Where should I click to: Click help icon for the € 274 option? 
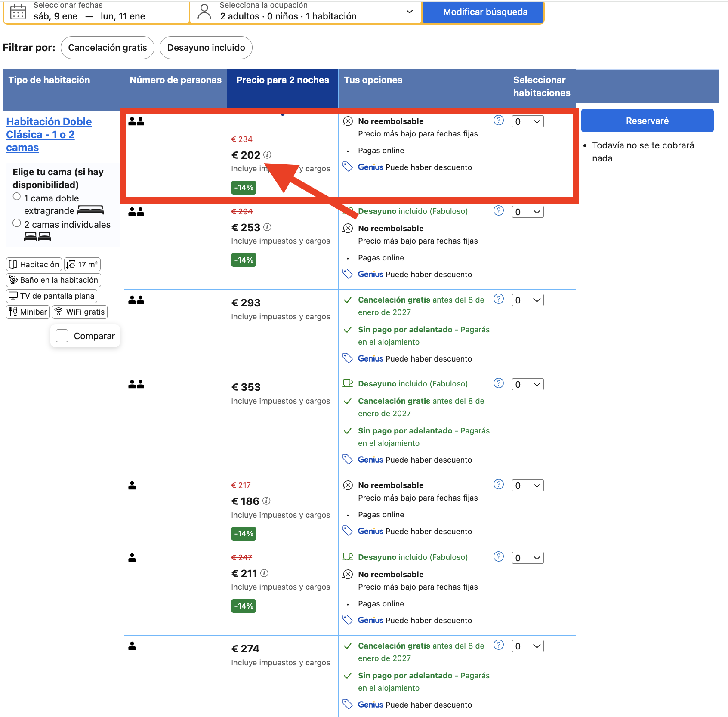(x=499, y=645)
